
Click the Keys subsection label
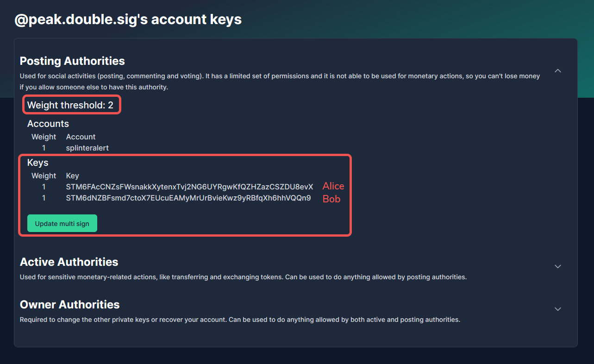pos(38,163)
